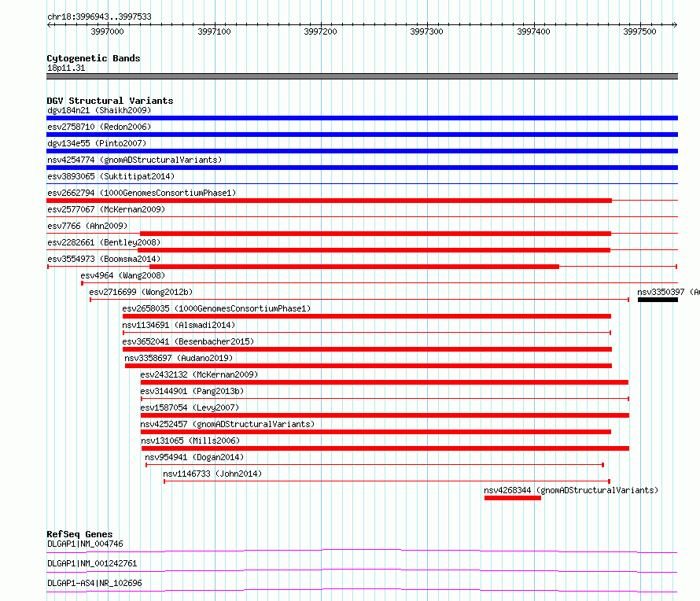Click nsv131065 (Mills2006) label
This screenshot has height=601, width=700.
coord(190,441)
